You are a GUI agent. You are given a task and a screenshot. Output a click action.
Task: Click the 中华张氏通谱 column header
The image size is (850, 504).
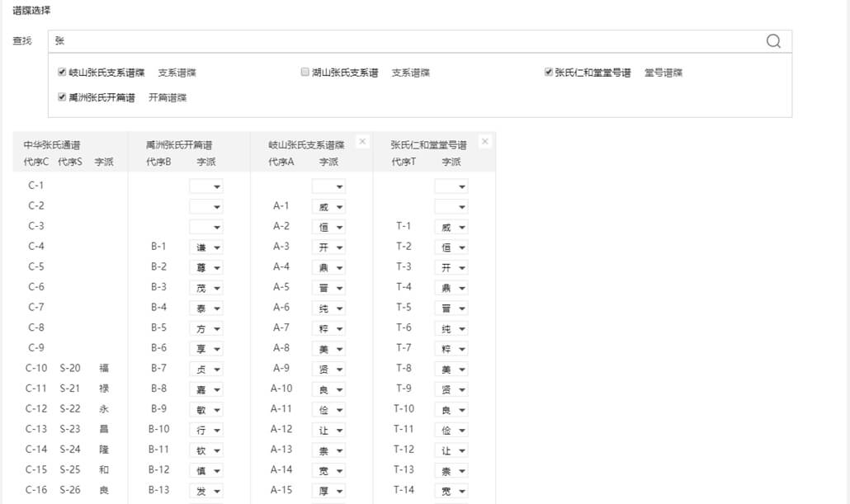pyautogui.click(x=52, y=144)
